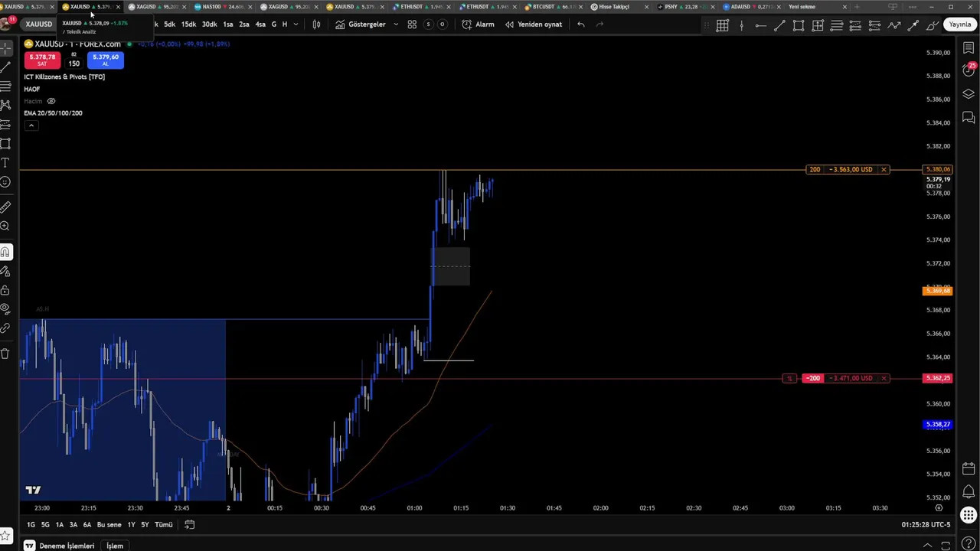Select the 5dk timeframe
Image resolution: width=980 pixels, height=551 pixels.
tap(169, 24)
